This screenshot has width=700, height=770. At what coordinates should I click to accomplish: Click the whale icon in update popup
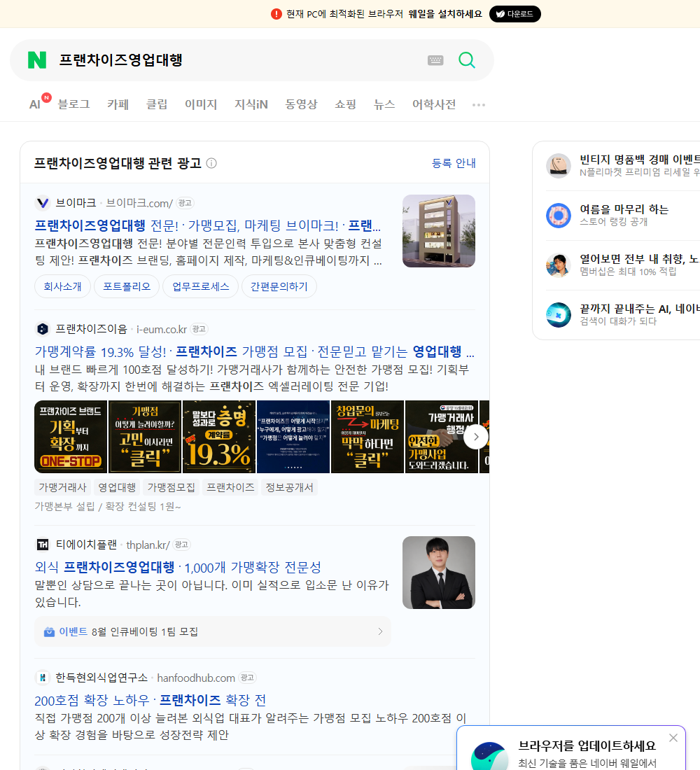click(489, 756)
